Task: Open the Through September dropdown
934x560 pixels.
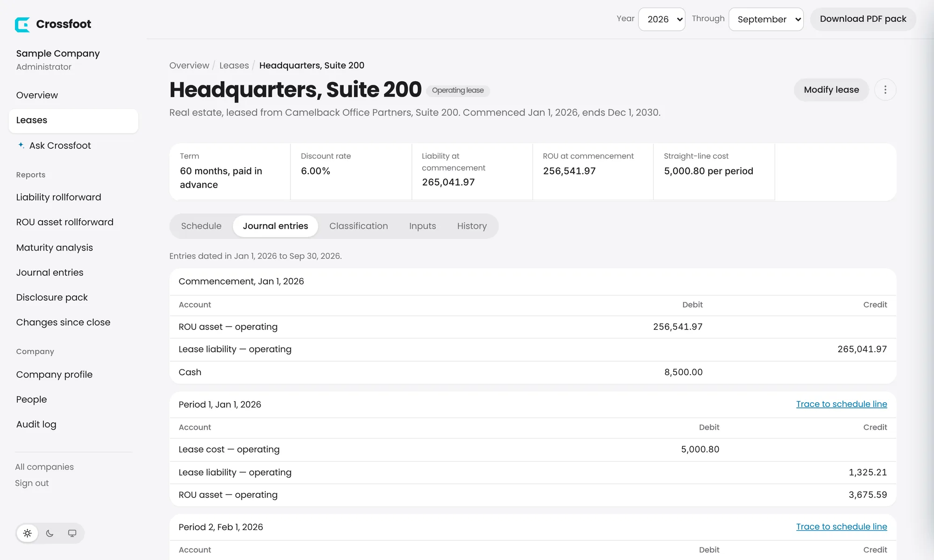Action: click(x=766, y=19)
